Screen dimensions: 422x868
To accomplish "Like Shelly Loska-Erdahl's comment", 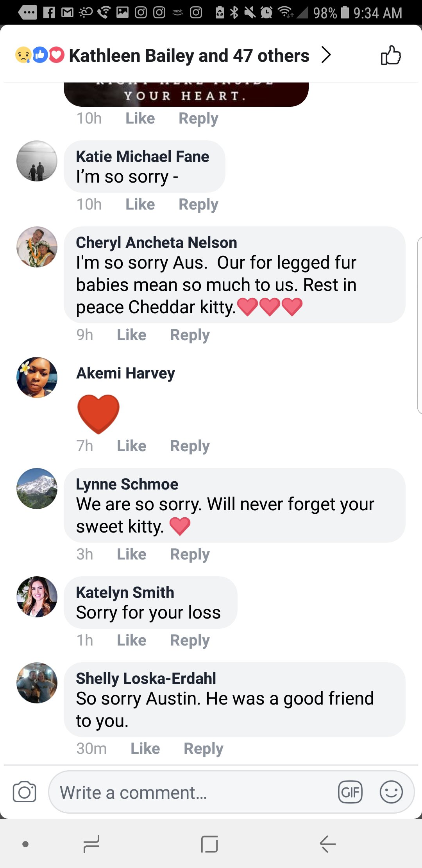I will (x=145, y=748).
